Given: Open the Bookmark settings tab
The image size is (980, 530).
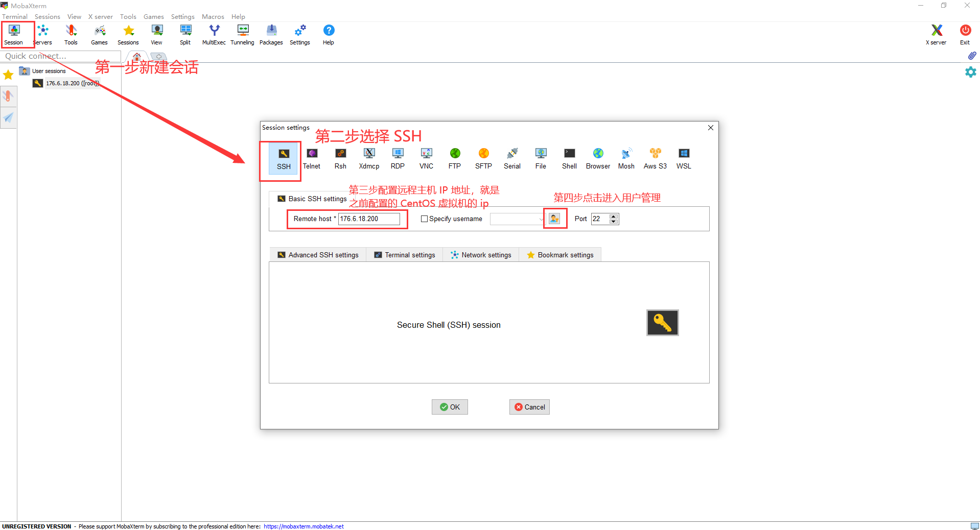Looking at the screenshot, I should coord(560,255).
